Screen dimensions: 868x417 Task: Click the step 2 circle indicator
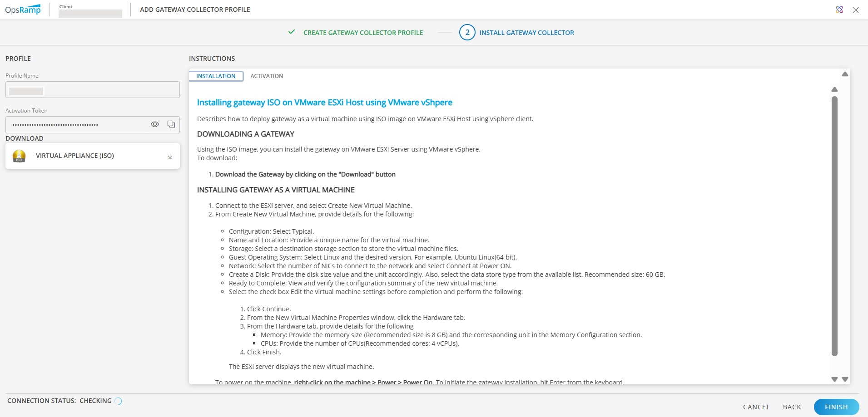point(467,33)
